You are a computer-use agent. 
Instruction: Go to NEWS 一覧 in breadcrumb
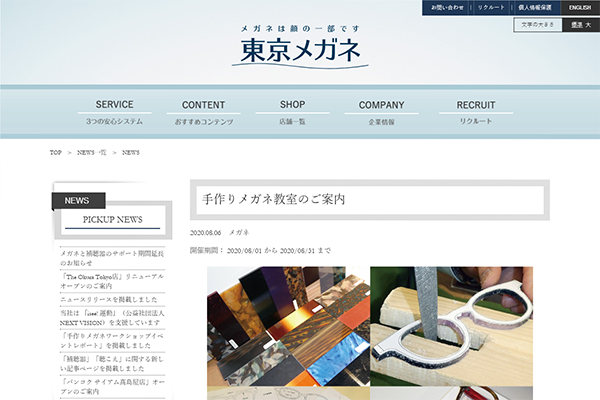click(x=92, y=152)
